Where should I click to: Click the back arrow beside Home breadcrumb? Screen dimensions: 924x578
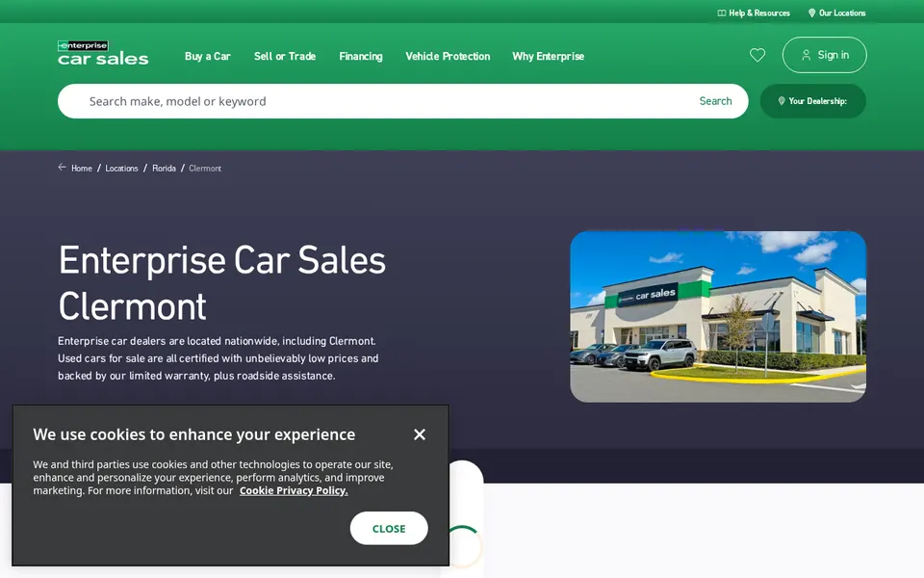(x=62, y=168)
